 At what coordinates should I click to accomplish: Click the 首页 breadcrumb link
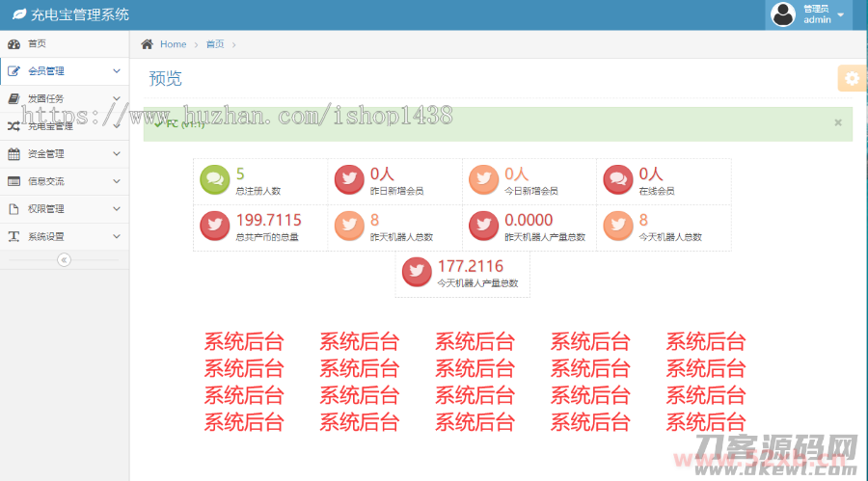(214, 44)
